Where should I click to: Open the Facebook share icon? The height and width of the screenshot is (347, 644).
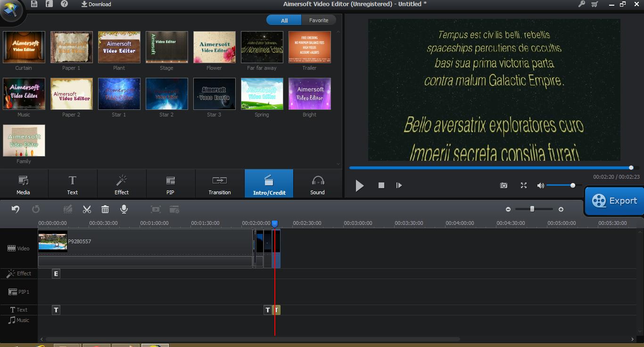pyautogui.click(x=49, y=4)
